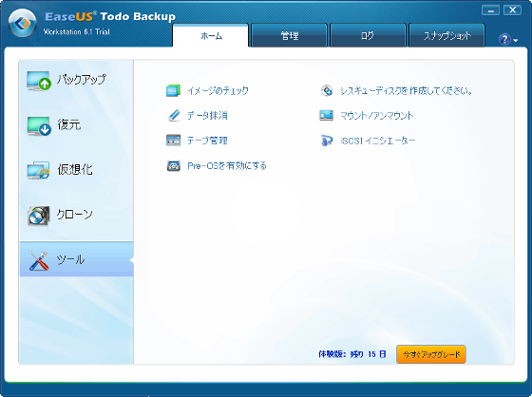Select クローン in the sidebar

77,216
